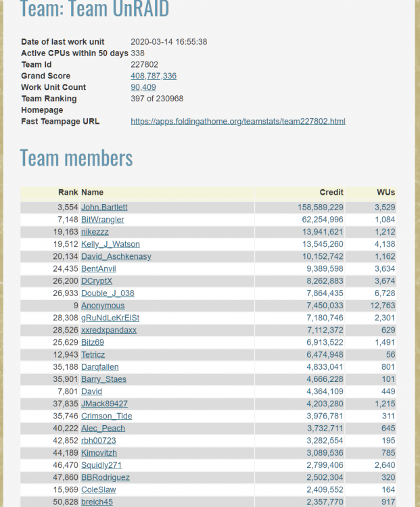The height and width of the screenshot is (507, 420).
Task: Select the WUs value 6,728
Action: (x=385, y=293)
